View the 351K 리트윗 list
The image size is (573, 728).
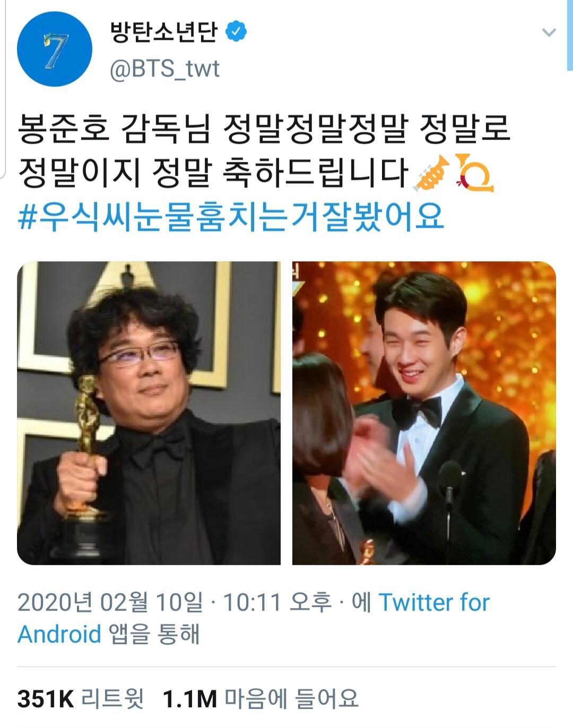pos(81,699)
